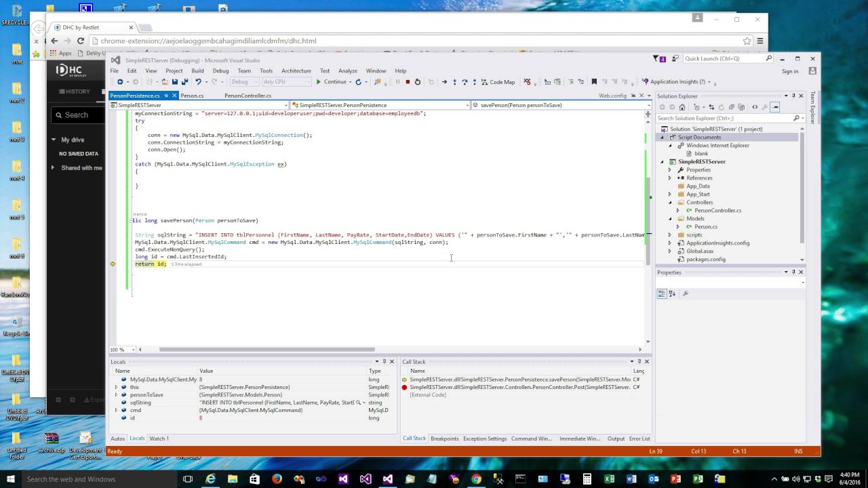The image size is (868, 488).
Task: Expand personToSave row in Locals
Action: [116, 394]
